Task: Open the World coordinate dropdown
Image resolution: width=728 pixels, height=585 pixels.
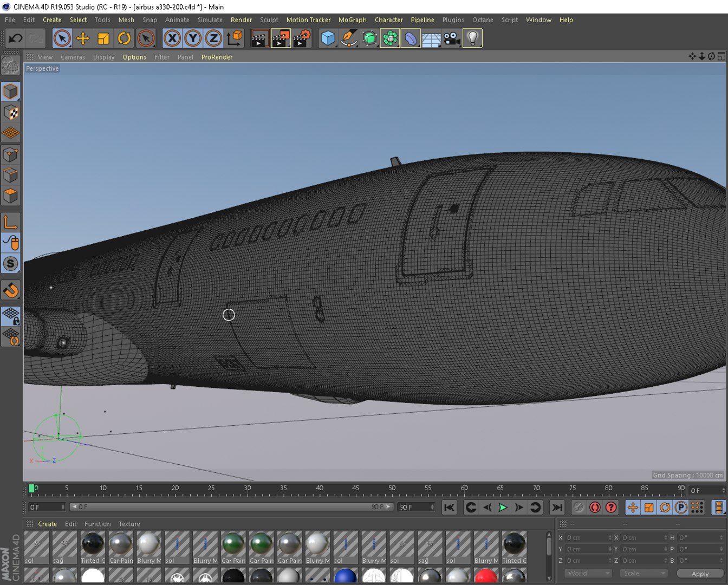Action: tap(588, 573)
